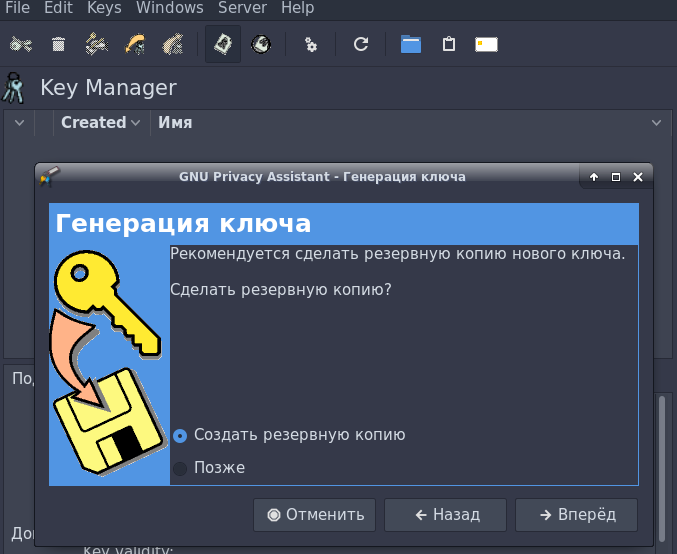Screen dimensions: 677x554
Task: Switch to the Detailed key list view
Action: point(261,44)
